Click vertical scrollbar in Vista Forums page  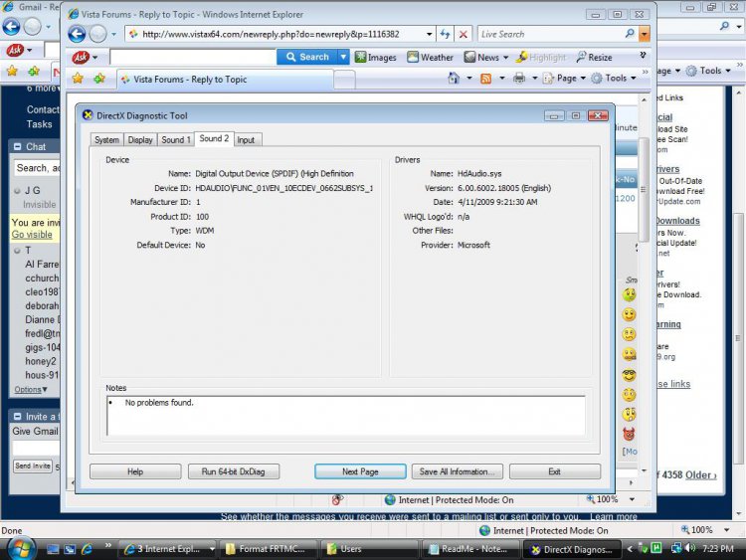tap(644, 188)
